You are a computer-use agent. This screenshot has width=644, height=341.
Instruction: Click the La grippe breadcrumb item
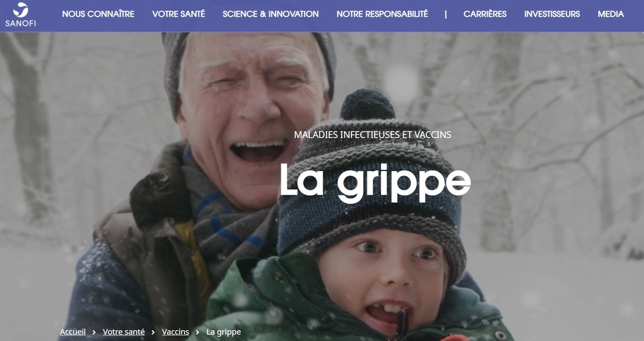(x=223, y=332)
